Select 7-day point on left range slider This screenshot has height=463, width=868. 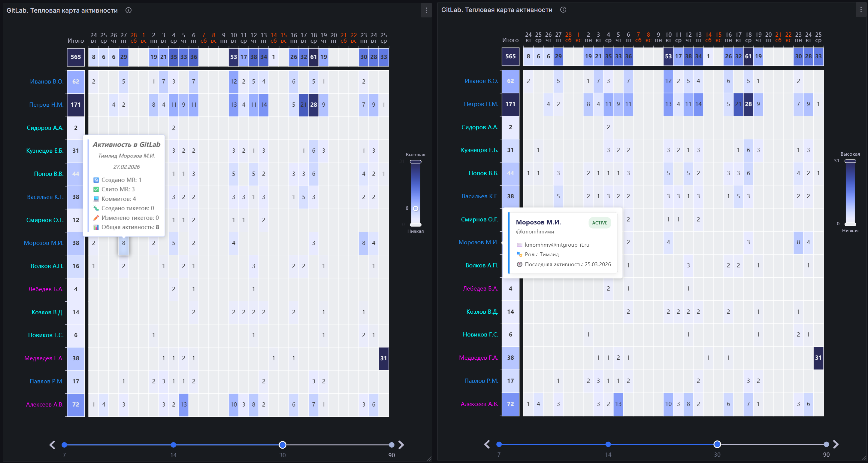tap(64, 445)
